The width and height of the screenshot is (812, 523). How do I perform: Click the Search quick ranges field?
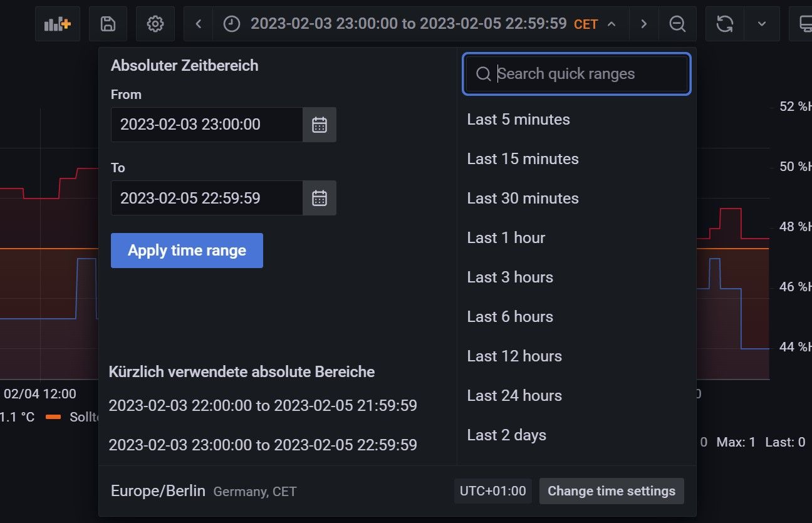click(576, 74)
